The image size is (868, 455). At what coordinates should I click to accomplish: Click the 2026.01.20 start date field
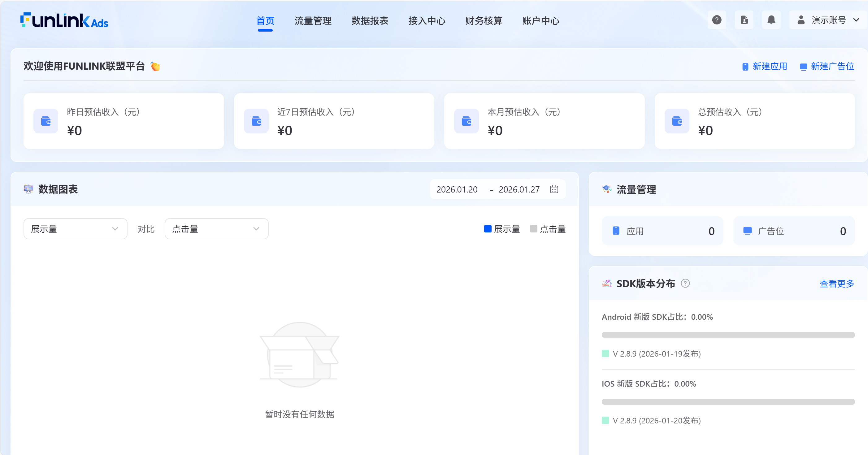tap(457, 190)
